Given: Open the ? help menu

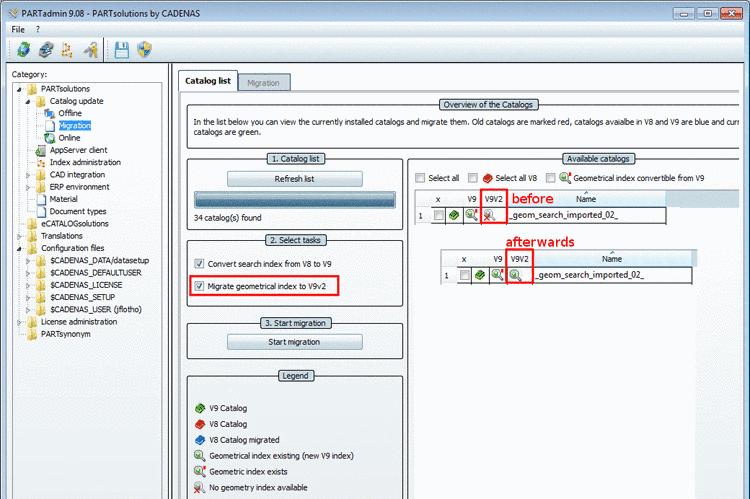Looking at the screenshot, I should coord(38,30).
